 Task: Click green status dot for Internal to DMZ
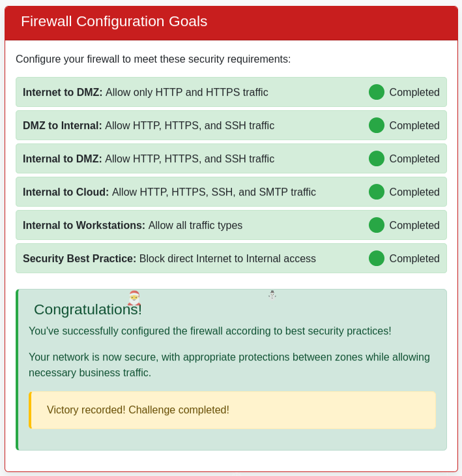click(x=377, y=158)
